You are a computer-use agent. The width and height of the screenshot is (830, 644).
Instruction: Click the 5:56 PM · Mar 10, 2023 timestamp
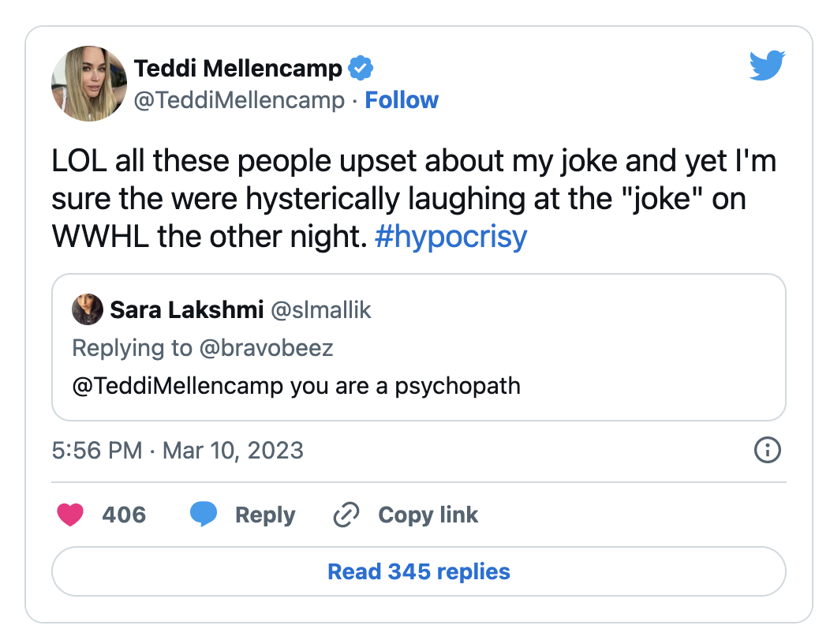click(x=178, y=451)
